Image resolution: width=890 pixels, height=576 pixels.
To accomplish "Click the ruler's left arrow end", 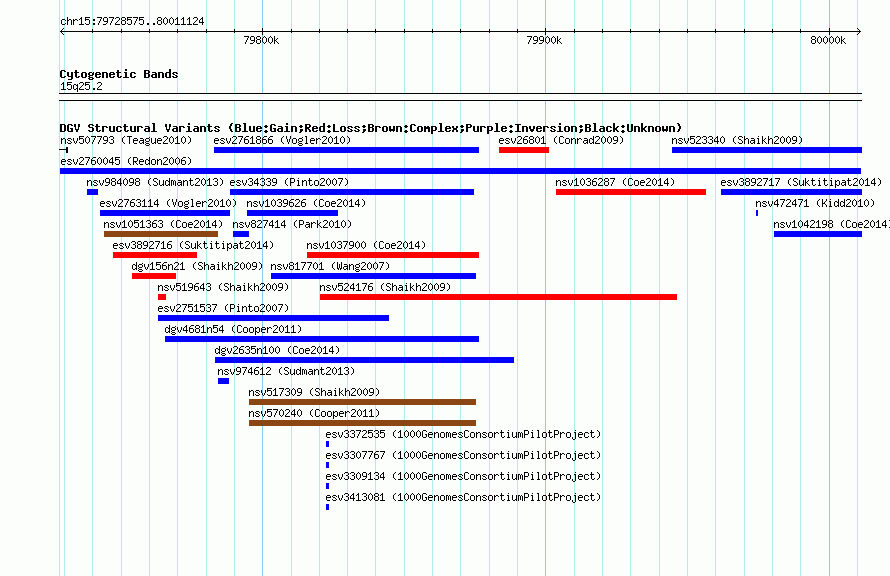I will coord(62,32).
